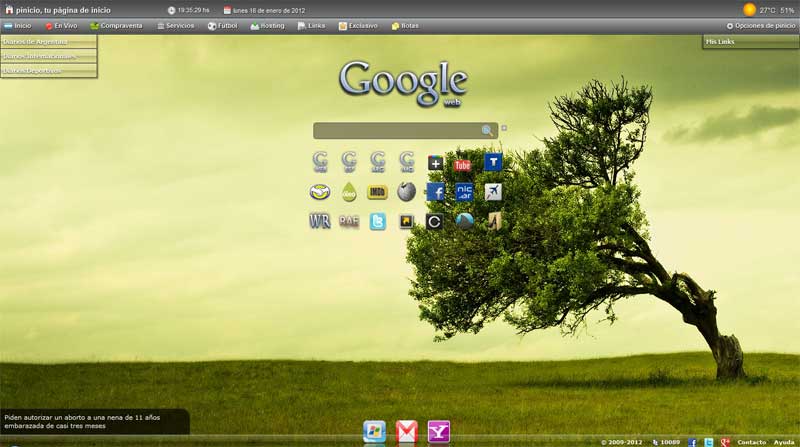Click the nic.ar shortcut icon
This screenshot has height=447, width=800.
(x=464, y=192)
